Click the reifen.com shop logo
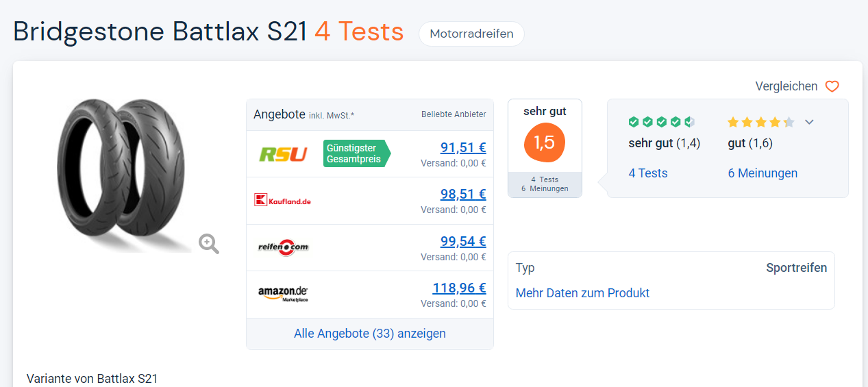 pyautogui.click(x=283, y=247)
